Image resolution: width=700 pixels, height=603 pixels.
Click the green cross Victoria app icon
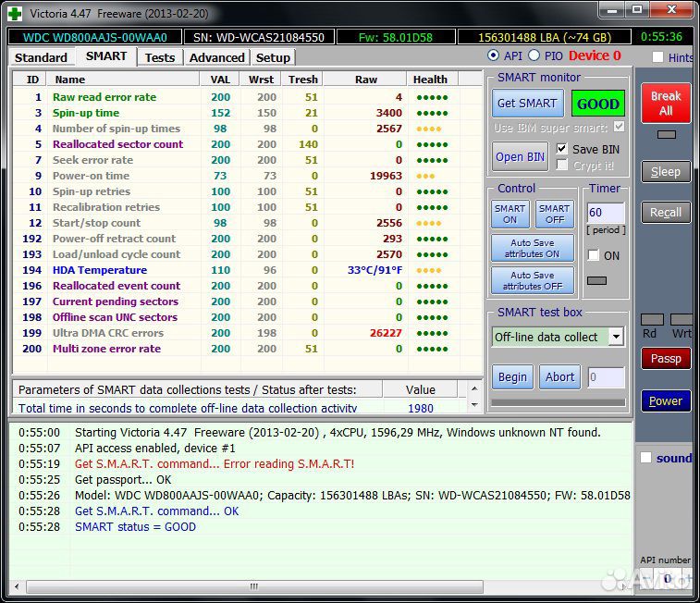click(x=15, y=13)
